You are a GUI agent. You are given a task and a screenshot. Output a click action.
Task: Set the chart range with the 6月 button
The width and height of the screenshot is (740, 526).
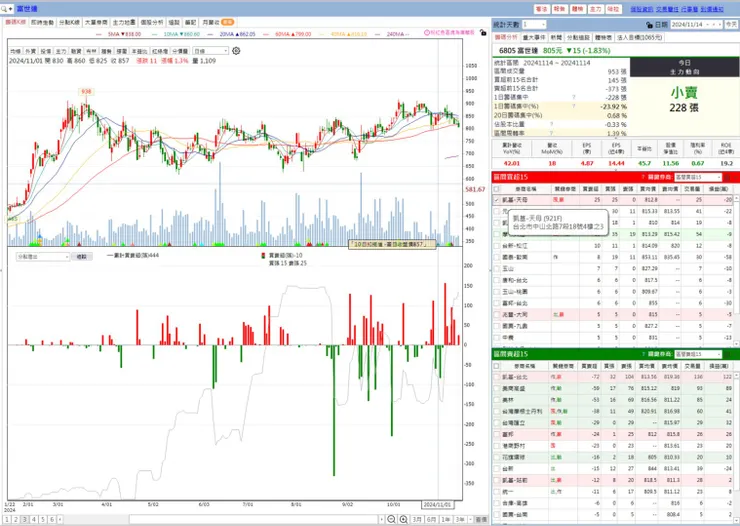[x=431, y=519]
